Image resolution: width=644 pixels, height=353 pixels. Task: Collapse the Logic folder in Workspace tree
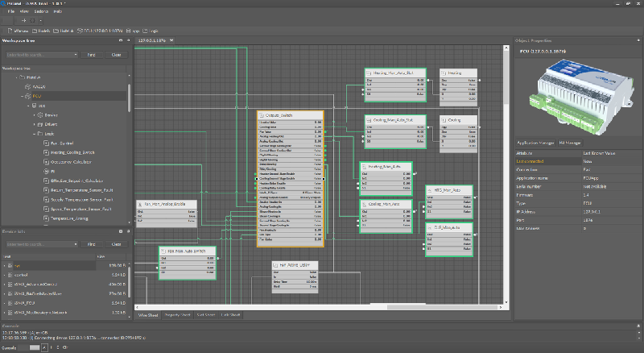pos(35,133)
